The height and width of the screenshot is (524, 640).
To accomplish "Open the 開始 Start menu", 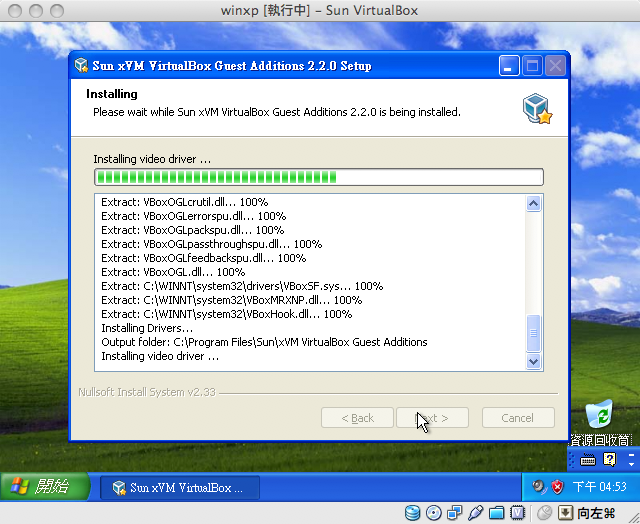I will pos(44,486).
